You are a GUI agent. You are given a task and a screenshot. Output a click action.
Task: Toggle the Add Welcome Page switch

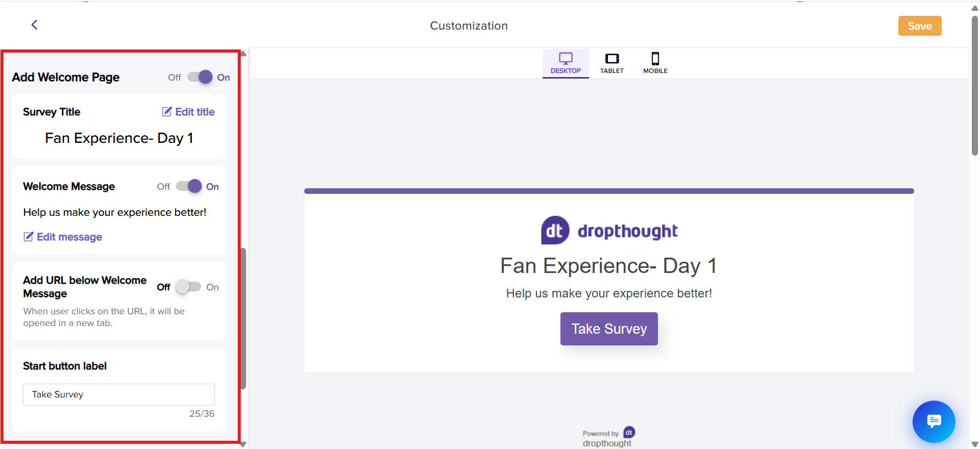[200, 77]
